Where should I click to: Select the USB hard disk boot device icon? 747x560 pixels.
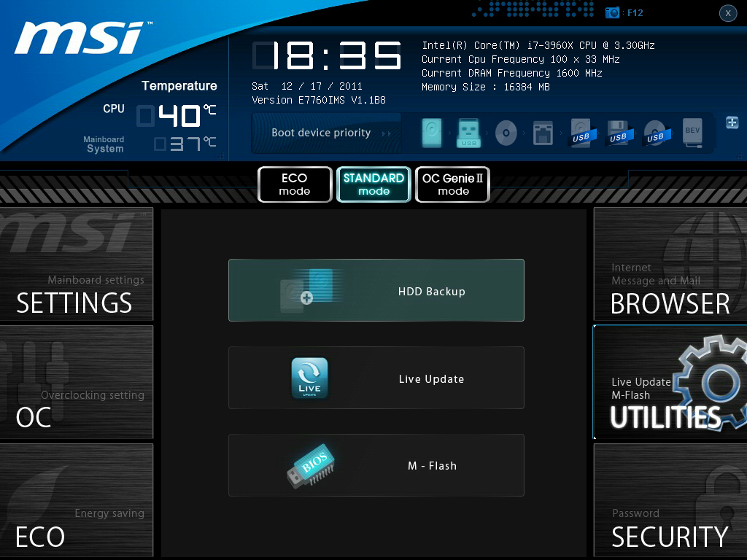pyautogui.click(x=581, y=133)
